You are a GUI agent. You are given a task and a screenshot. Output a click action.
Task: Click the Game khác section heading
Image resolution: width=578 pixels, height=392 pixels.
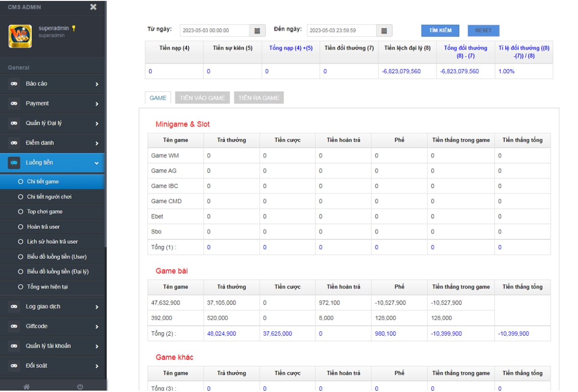tap(175, 357)
